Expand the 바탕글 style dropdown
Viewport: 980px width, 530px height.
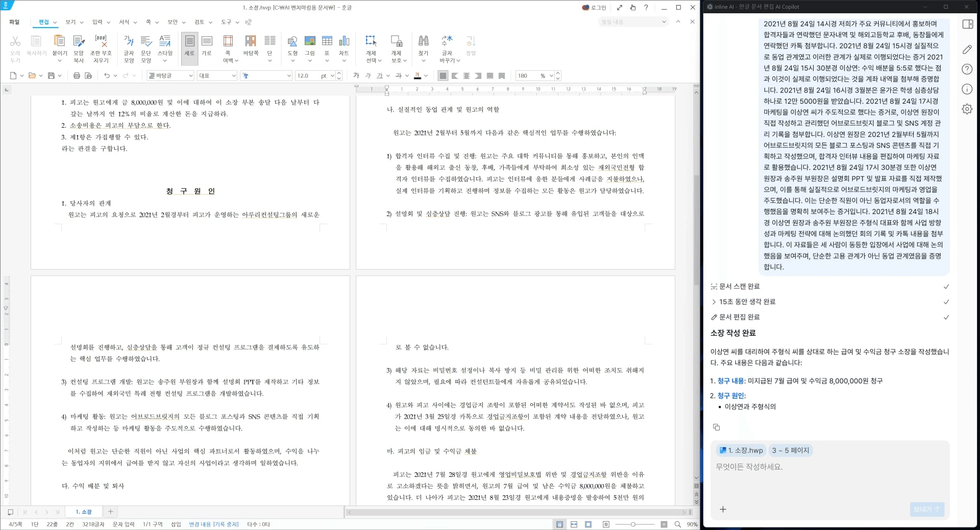190,76
